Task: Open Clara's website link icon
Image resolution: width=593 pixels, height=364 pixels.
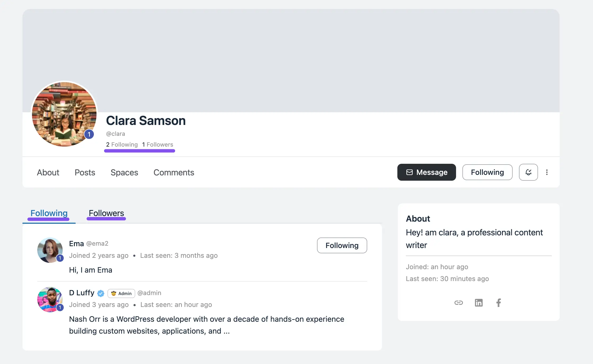Action: point(459,303)
